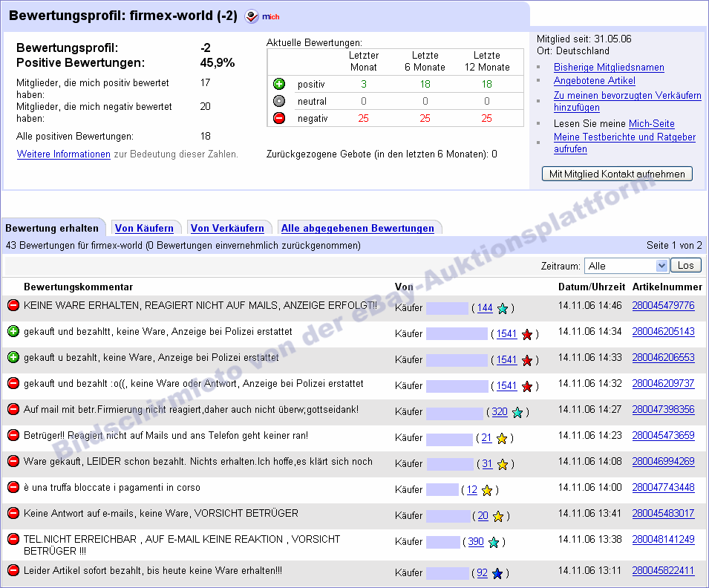
Task: Open article number 280046994269
Action: pos(663,461)
